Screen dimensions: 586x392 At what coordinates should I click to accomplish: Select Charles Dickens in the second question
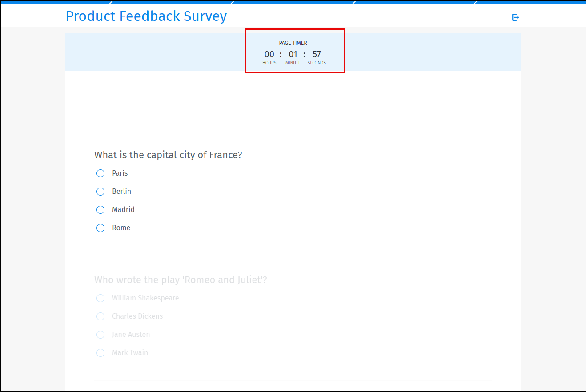coord(100,316)
